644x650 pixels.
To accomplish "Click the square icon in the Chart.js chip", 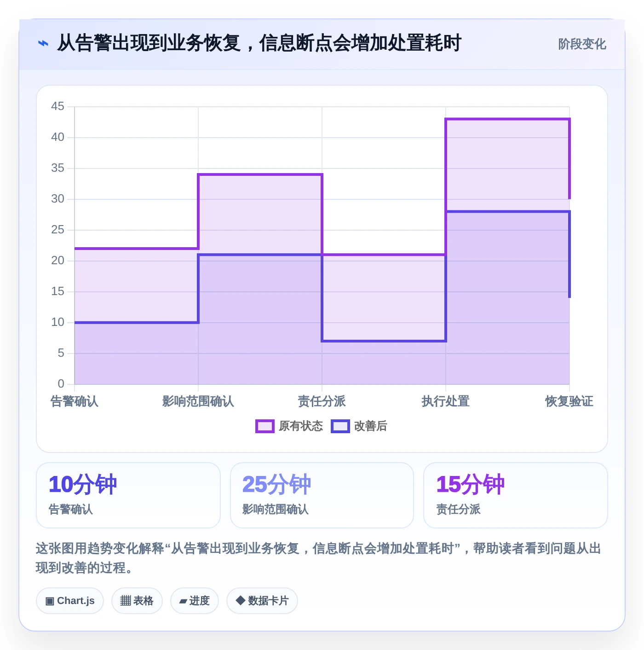I will coord(50,601).
